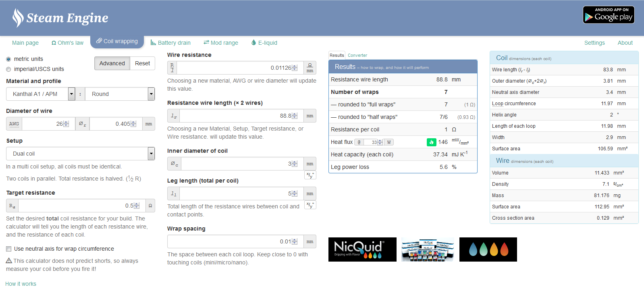The width and height of the screenshot is (644, 289).
Task: Click the ohm unit icon beside Target resistance
Action: [150, 206]
